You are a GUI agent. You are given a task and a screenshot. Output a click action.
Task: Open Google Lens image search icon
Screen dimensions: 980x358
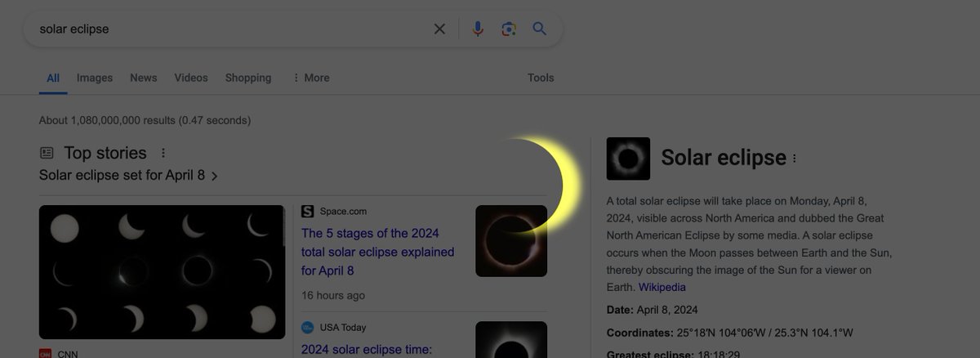click(x=509, y=29)
